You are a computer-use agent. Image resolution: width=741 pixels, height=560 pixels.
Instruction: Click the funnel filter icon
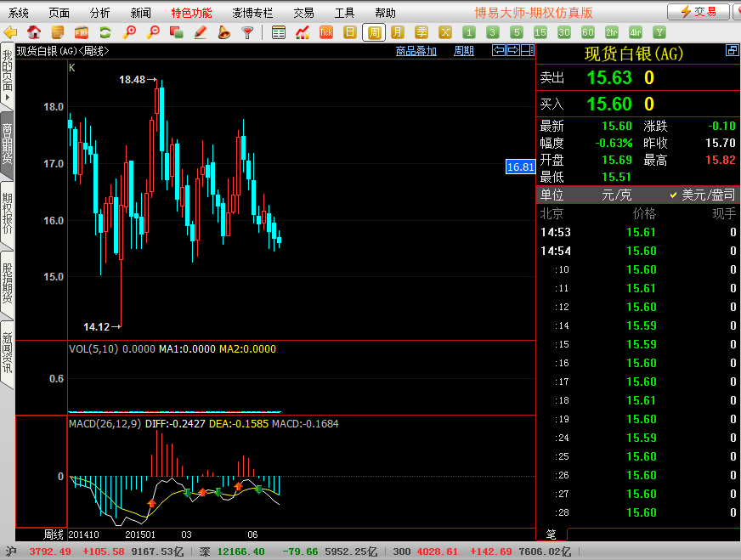(x=247, y=32)
